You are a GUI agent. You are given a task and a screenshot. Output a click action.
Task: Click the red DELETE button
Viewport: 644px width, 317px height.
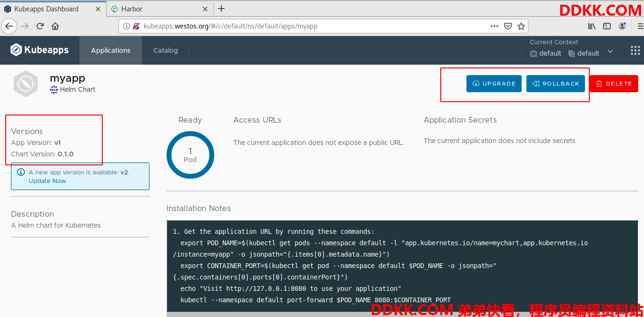coord(614,84)
